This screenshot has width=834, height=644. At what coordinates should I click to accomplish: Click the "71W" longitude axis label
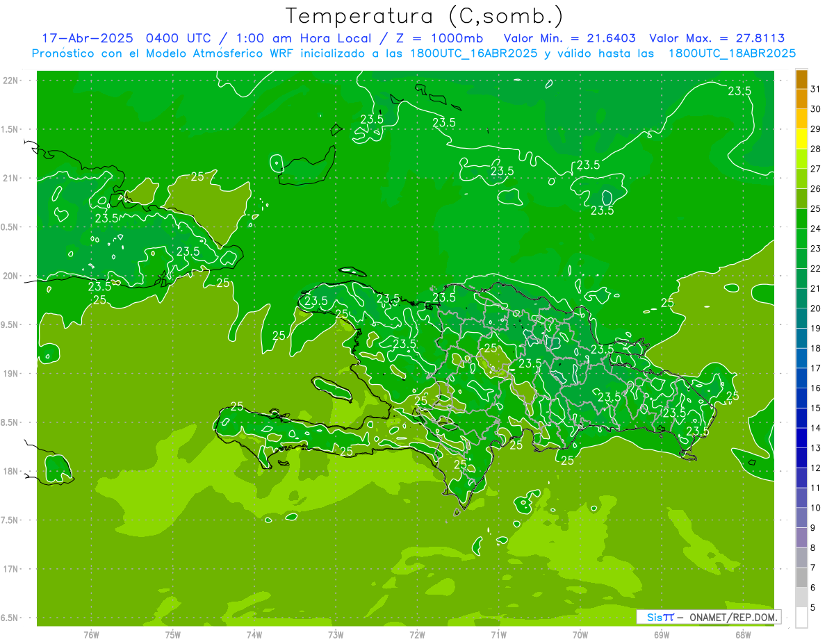498,635
